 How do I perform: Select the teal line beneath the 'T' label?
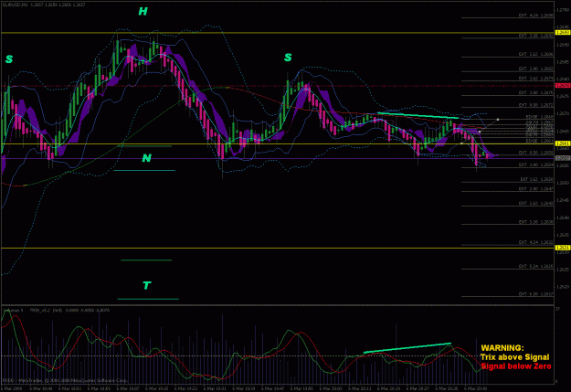(148, 299)
